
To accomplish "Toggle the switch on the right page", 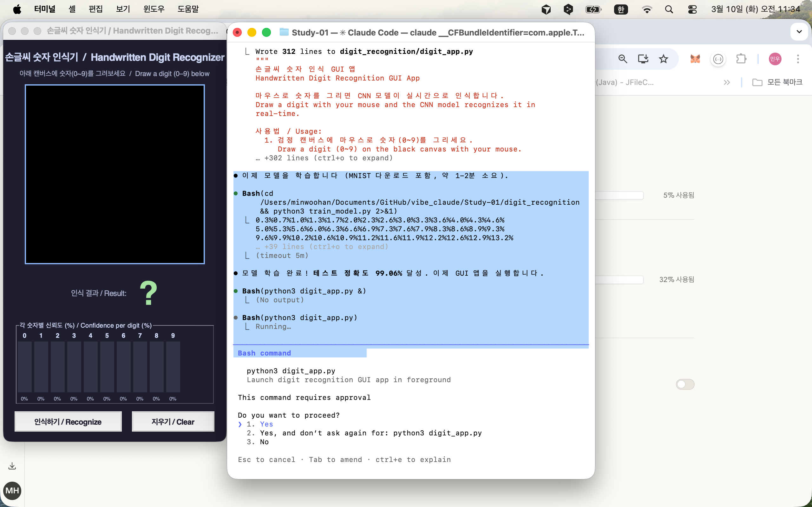I will click(685, 384).
